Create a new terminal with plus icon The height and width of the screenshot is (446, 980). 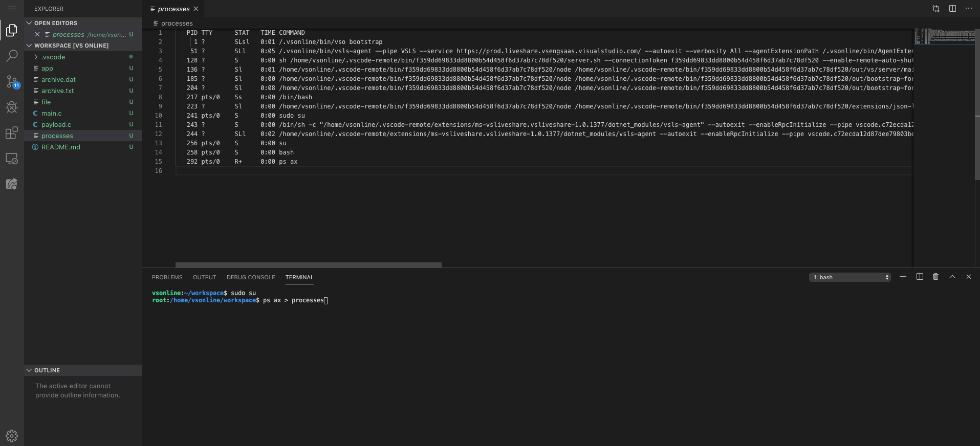[903, 277]
